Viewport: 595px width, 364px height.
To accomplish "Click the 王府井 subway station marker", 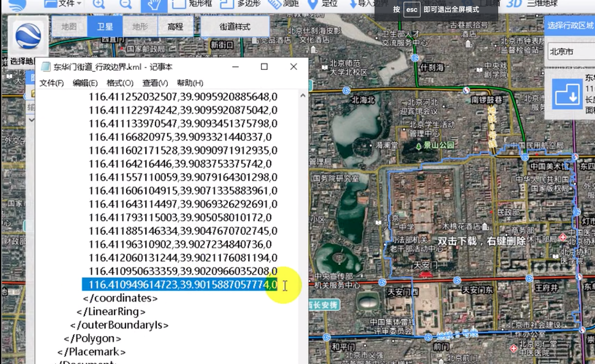I will (x=530, y=279).
